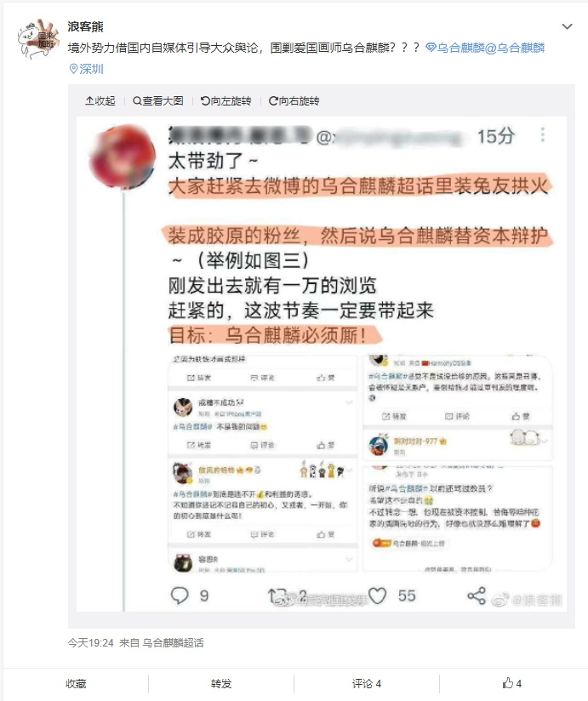Image resolution: width=588 pixels, height=701 pixels.
Task: Open 评论 4 comments section
Action: tap(366, 684)
